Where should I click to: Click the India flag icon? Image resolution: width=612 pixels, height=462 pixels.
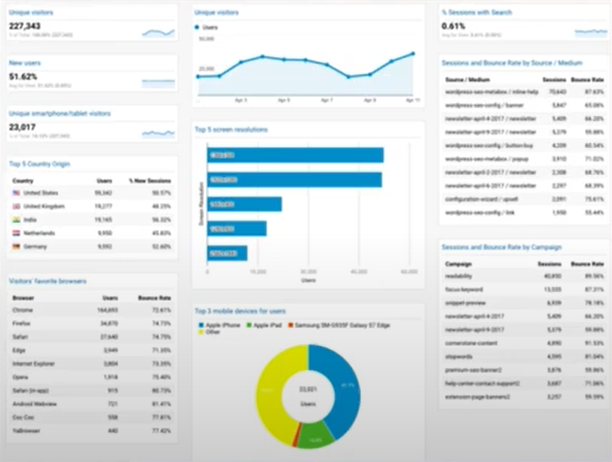click(16, 220)
